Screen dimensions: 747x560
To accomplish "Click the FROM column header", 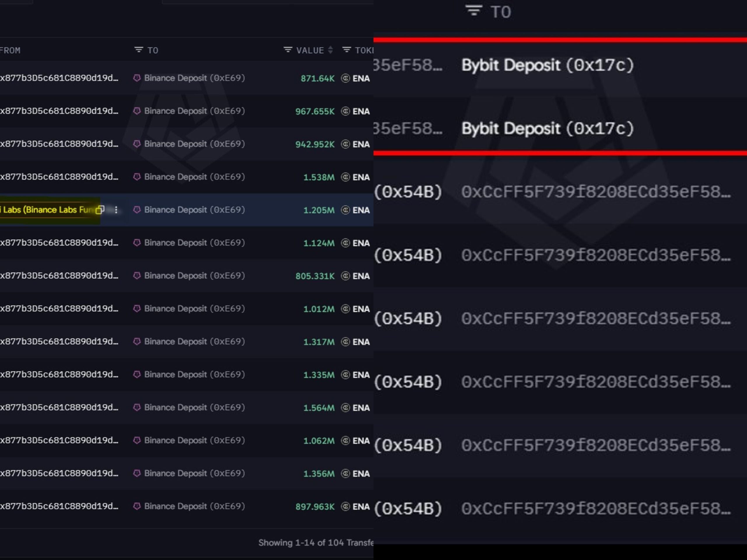I will pos(10,50).
